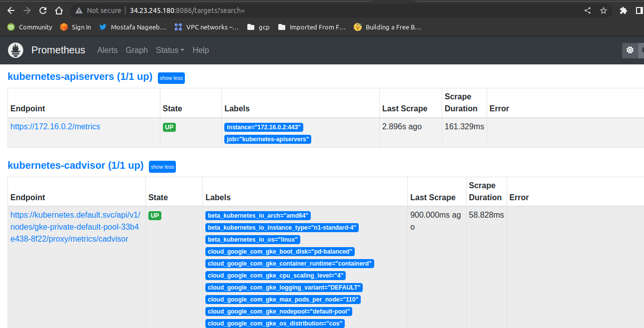Click the beta_kubernetes_io_arch="amd64" label

[x=258, y=216]
